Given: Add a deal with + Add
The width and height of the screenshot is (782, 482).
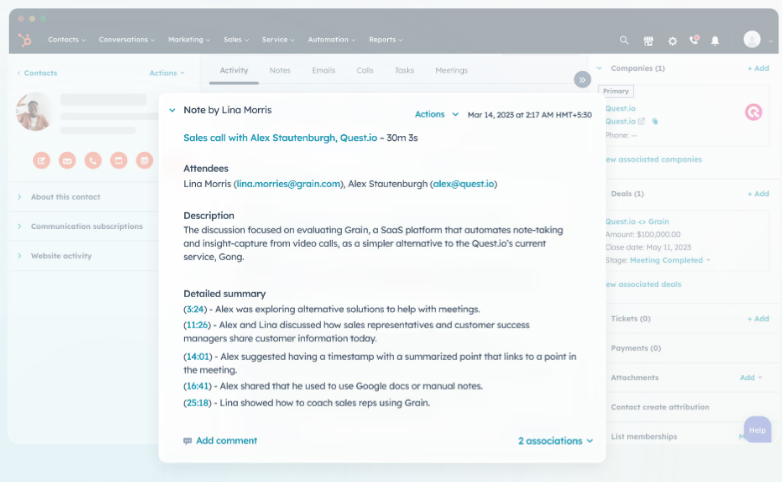Looking at the screenshot, I should (758, 194).
